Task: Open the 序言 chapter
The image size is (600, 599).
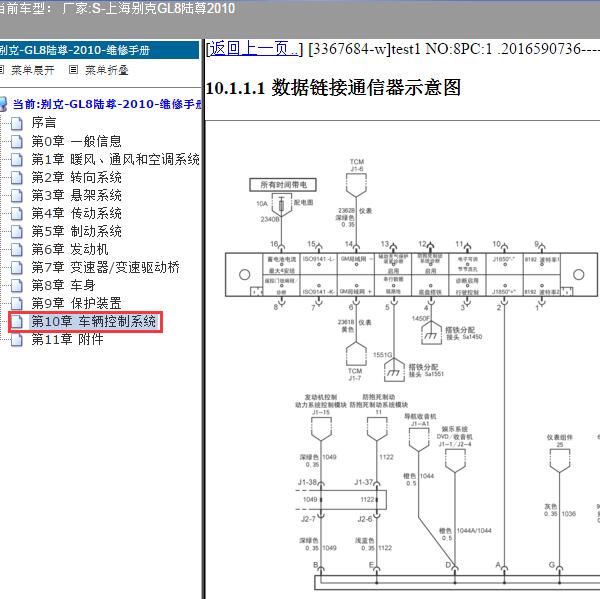Action: [x=44, y=122]
